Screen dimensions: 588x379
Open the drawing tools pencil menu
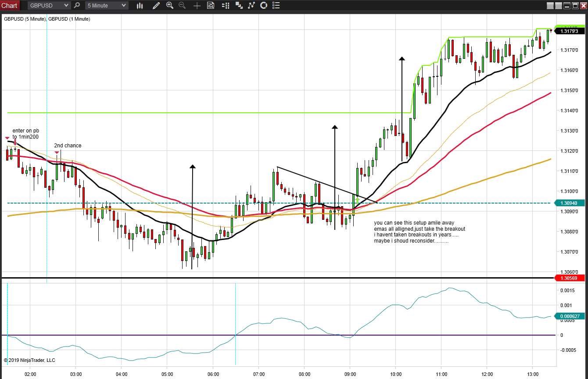tap(156, 6)
